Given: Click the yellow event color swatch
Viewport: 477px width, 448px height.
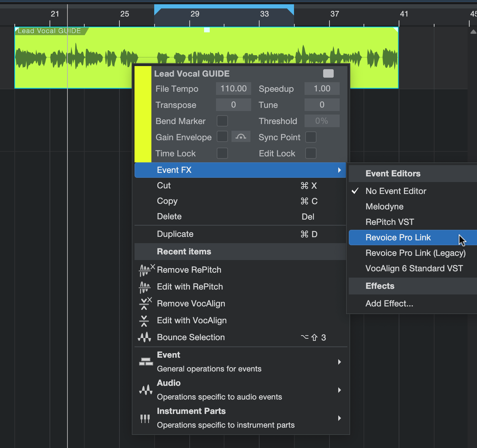Looking at the screenshot, I should coord(143,114).
